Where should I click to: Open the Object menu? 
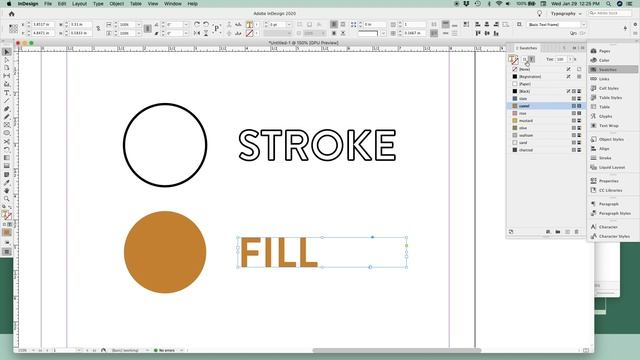tap(116, 4)
